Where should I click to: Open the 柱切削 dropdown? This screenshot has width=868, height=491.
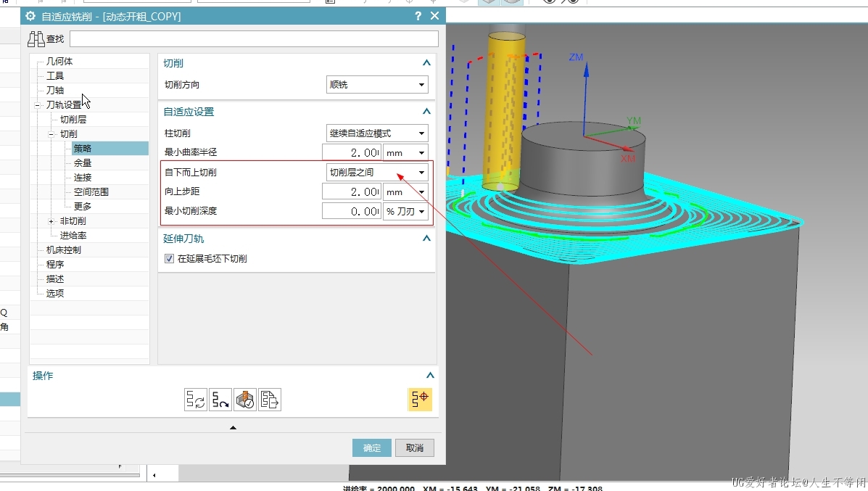pyautogui.click(x=376, y=133)
